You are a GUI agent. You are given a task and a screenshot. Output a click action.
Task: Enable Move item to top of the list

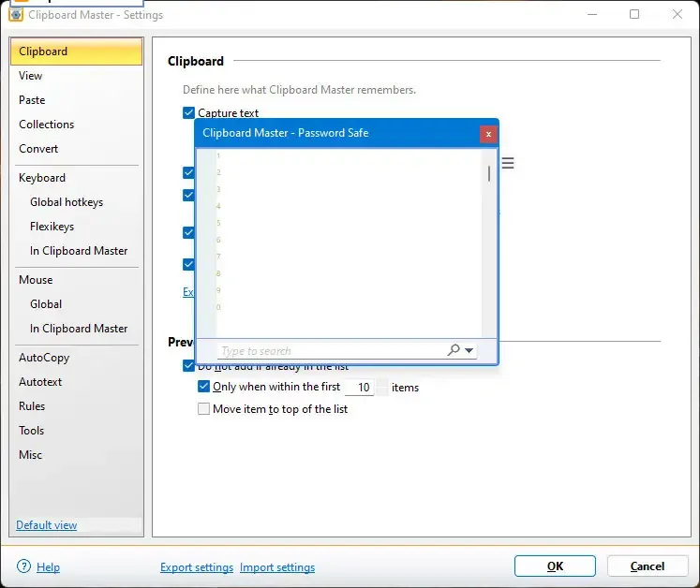[203, 408]
